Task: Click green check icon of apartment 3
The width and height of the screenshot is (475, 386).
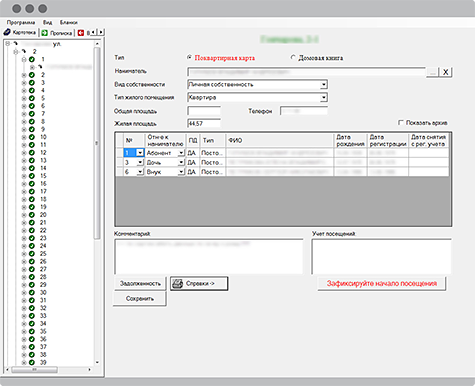Action: point(32,83)
